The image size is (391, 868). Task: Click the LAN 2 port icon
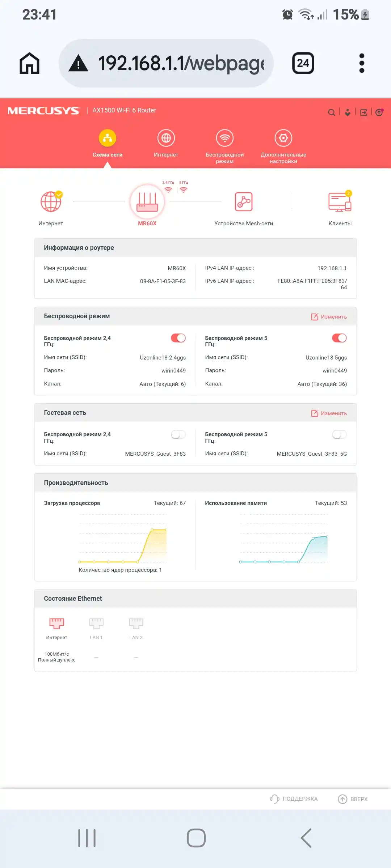point(136,623)
